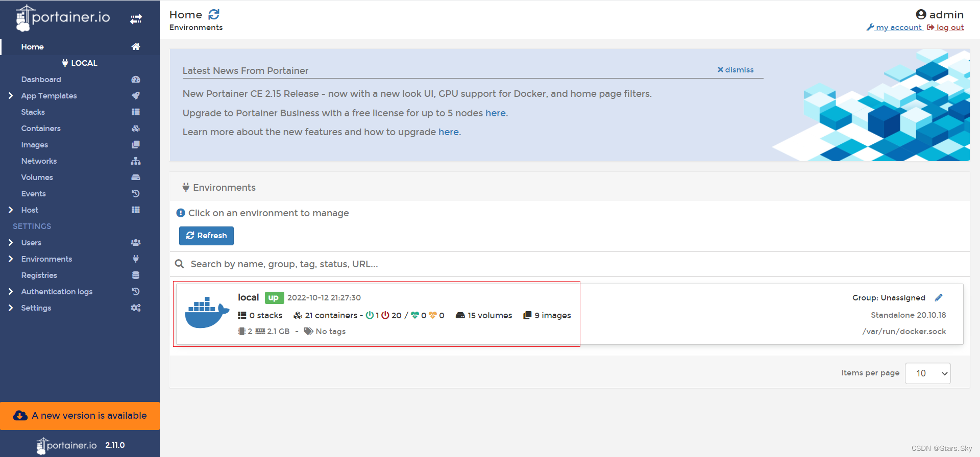Click the green 'up' status badge
Viewport: 980px width, 457px height.
pos(274,298)
